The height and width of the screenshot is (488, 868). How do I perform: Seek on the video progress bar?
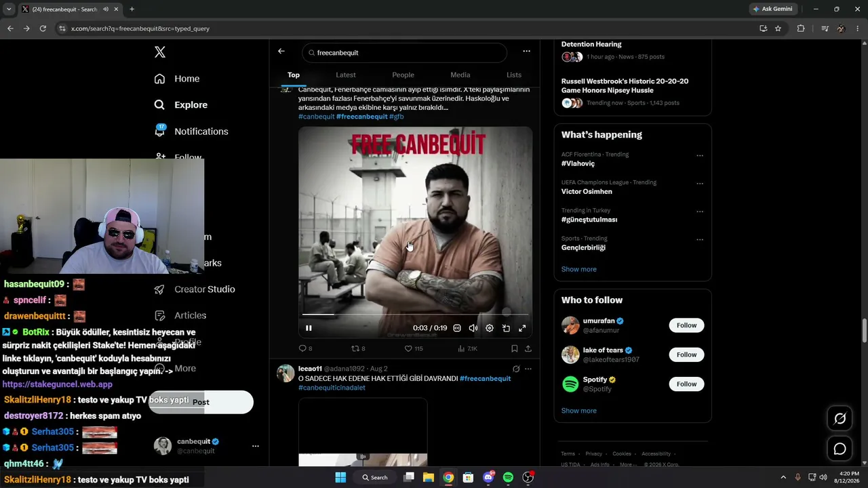coord(415,314)
